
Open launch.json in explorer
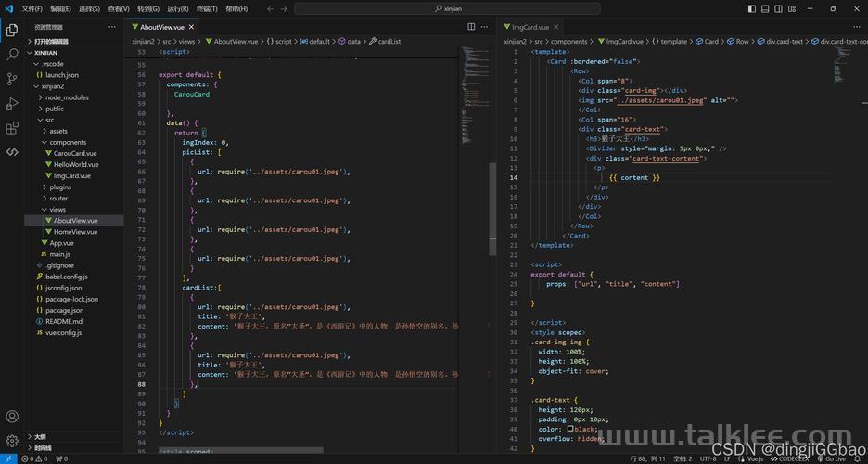(x=73, y=75)
